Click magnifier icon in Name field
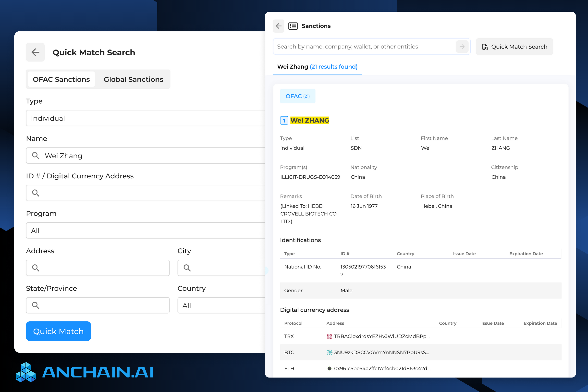The width and height of the screenshot is (588, 392). pos(36,156)
